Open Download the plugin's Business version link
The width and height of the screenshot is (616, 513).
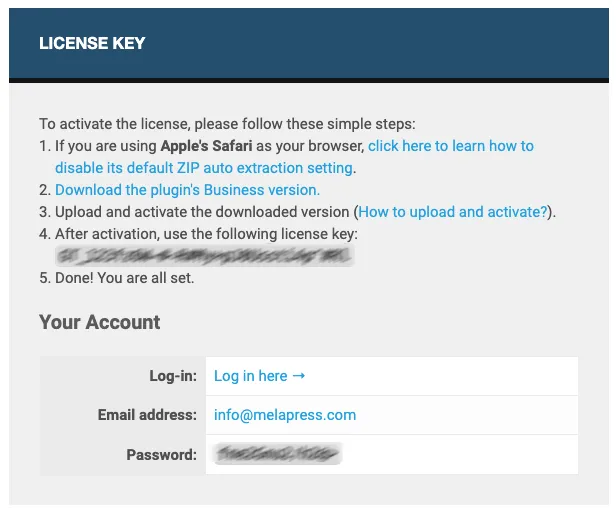pyautogui.click(x=187, y=190)
